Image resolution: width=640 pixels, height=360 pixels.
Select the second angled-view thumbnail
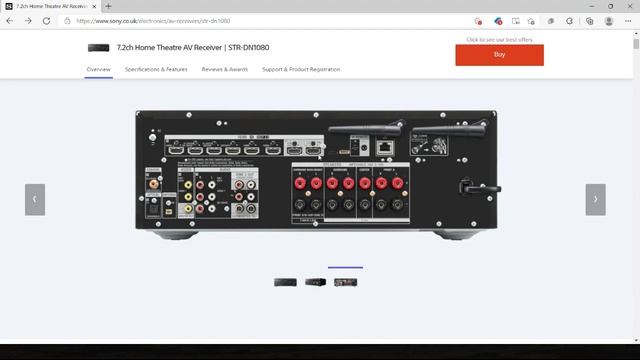coord(316,282)
